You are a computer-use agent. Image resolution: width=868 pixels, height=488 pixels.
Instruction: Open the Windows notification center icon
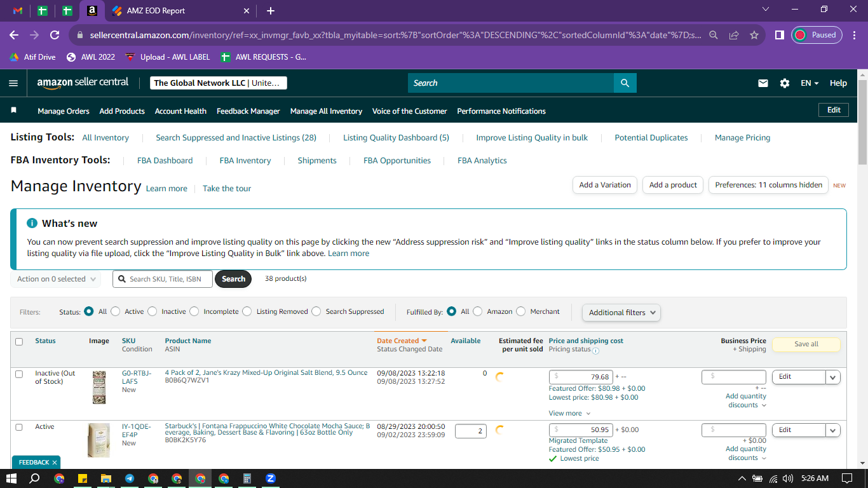(x=846, y=478)
